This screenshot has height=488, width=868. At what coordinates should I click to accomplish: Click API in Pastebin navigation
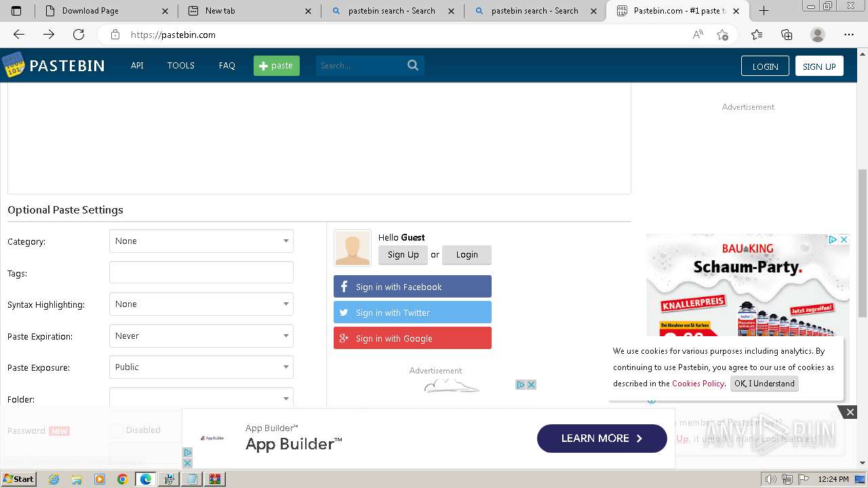(137, 66)
